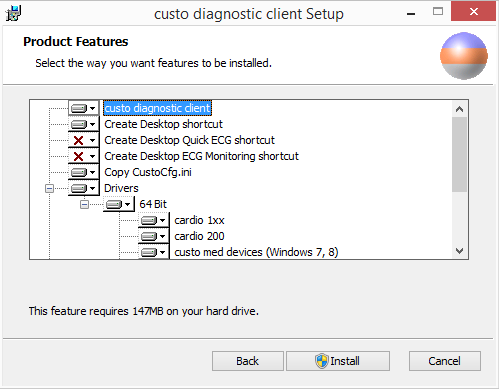
Task: Minimize the Setup window
Action: tap(411, 13)
